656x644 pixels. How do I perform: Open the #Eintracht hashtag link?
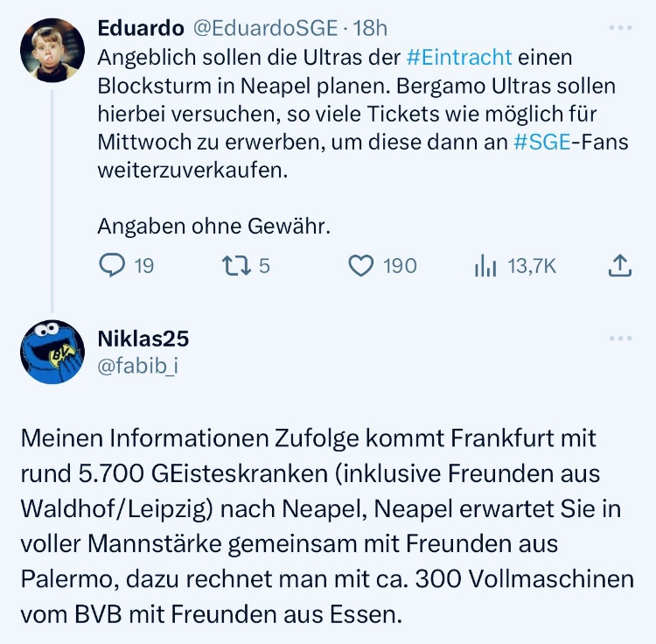coord(458,57)
